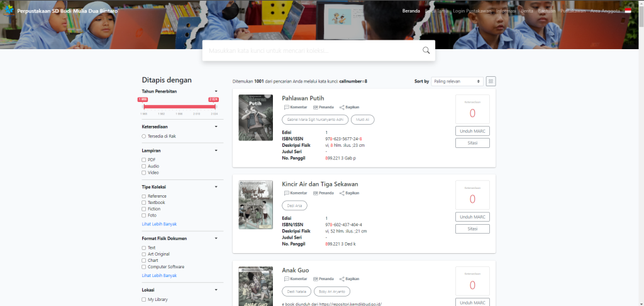
Task: Click Lihat Lebih Banyak under Format Fisik
Action: pyautogui.click(x=159, y=276)
